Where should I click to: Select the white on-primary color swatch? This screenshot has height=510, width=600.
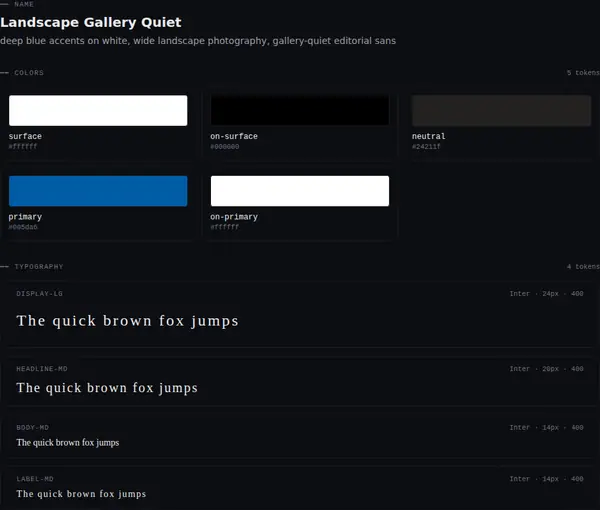pos(300,191)
